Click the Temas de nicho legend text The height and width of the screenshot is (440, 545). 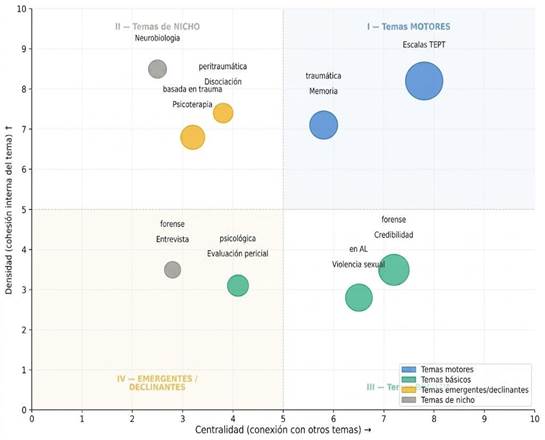(448, 400)
